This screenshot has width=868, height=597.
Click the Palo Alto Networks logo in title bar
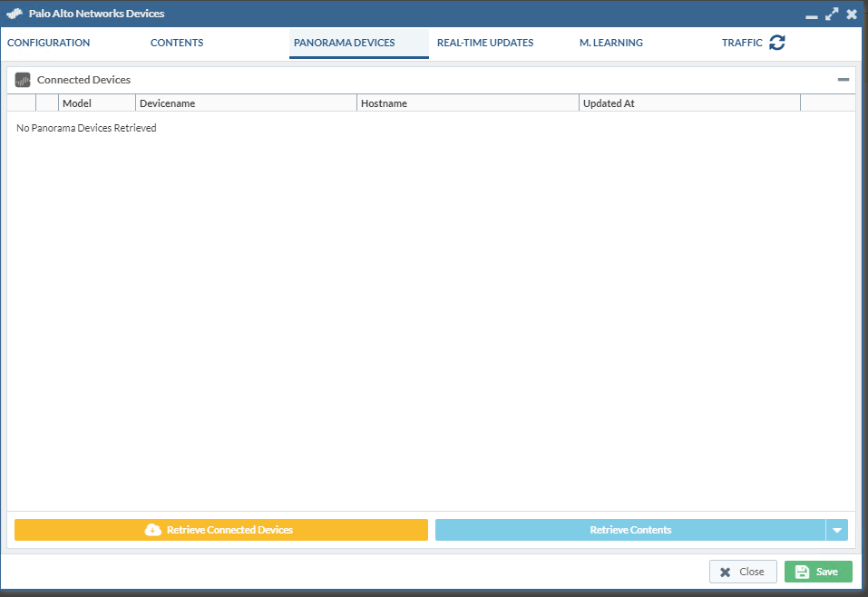tap(15, 14)
